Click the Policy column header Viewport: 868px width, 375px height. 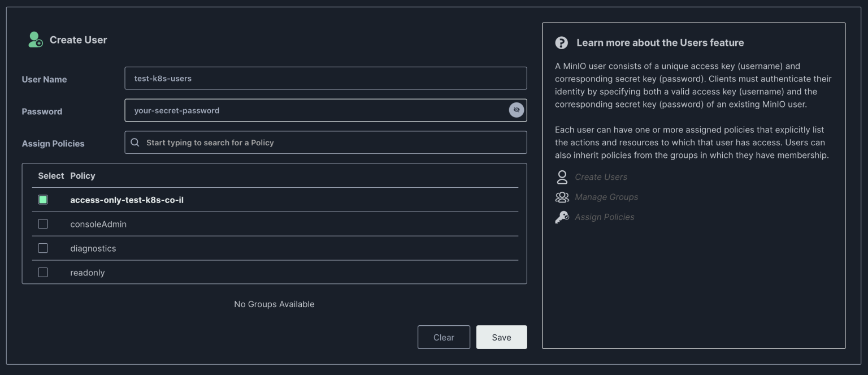[83, 176]
